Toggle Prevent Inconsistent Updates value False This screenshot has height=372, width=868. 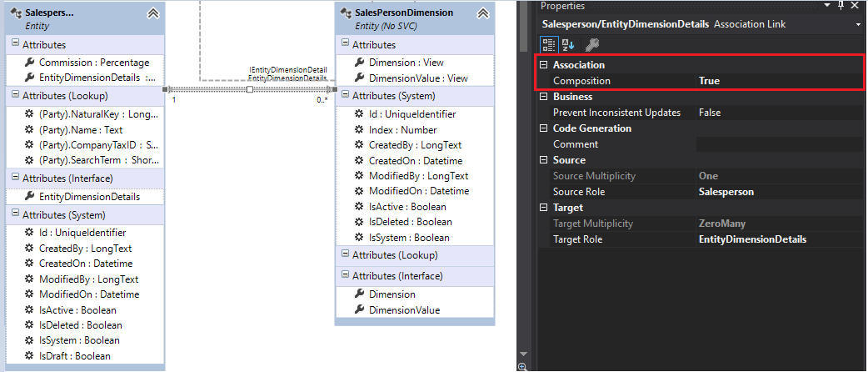[710, 113]
